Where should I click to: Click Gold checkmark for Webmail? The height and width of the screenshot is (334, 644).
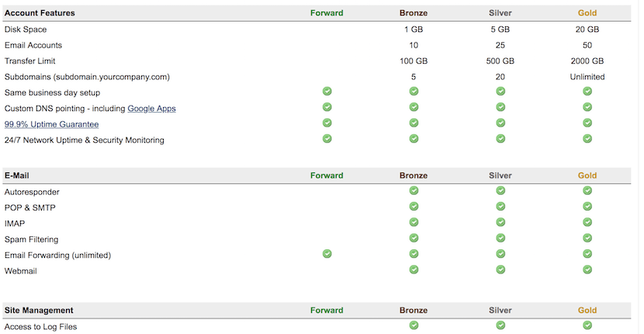coord(587,270)
